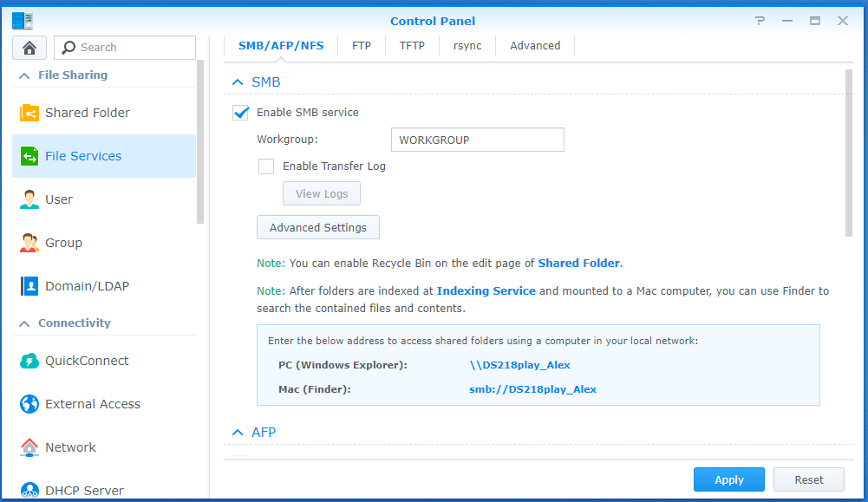Image resolution: width=868 pixels, height=502 pixels.
Task: Select the green File Services icon
Action: point(29,156)
